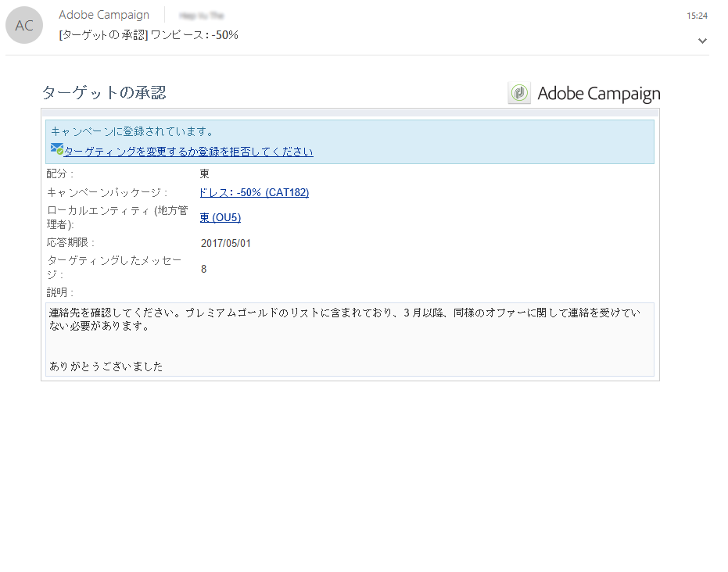
Task: Click the AC sender avatar circle
Action: 24,25
